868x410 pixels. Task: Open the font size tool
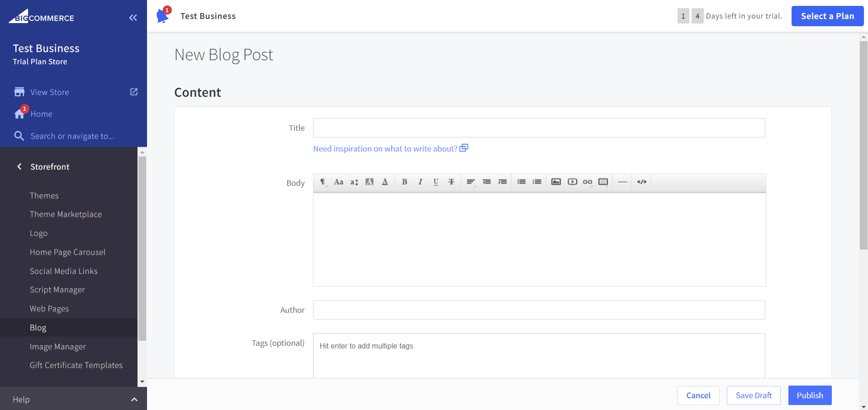[x=354, y=182]
